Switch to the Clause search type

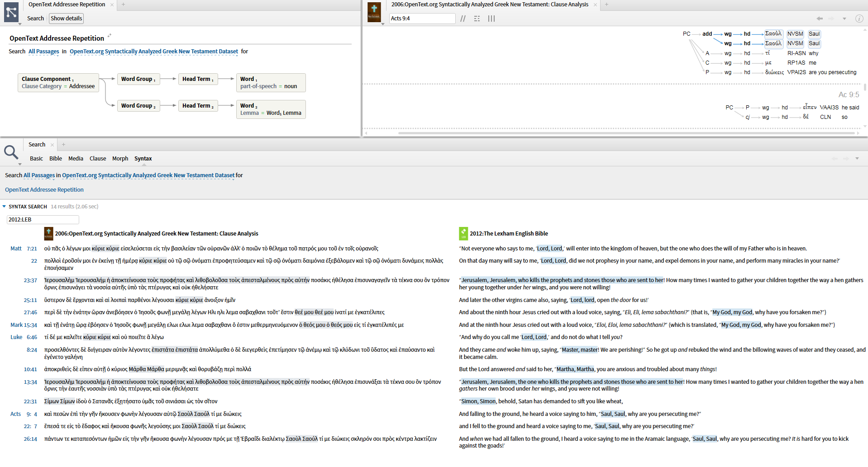pyautogui.click(x=98, y=159)
